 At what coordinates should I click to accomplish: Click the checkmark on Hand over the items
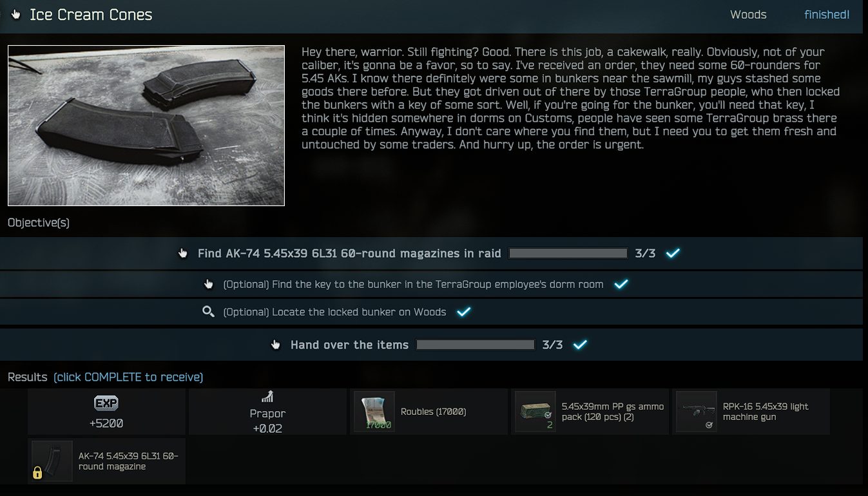click(x=580, y=345)
